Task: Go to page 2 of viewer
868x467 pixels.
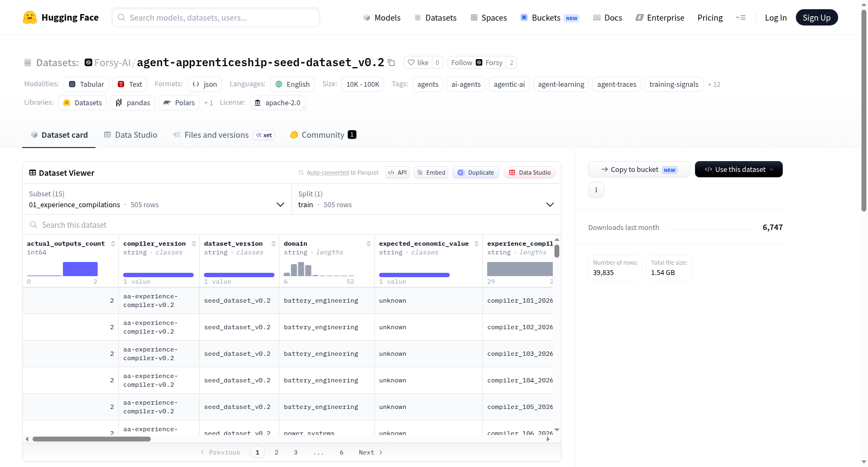Action: [277, 452]
